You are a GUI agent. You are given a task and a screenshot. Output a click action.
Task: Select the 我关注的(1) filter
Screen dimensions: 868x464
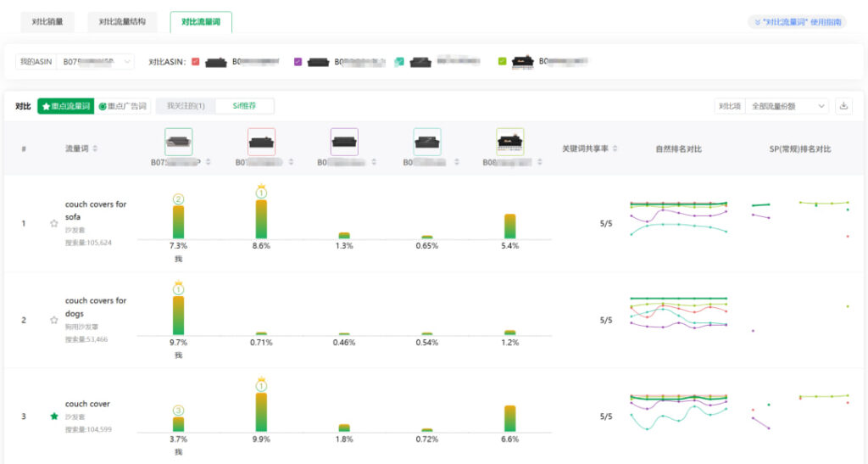click(x=186, y=106)
